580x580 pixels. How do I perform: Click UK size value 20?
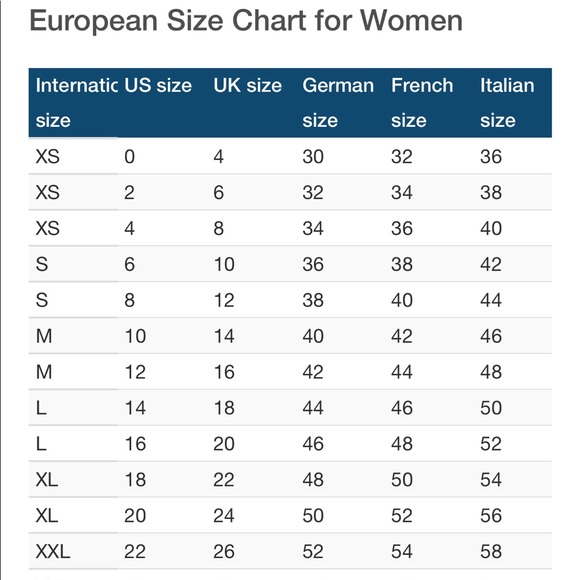224,444
